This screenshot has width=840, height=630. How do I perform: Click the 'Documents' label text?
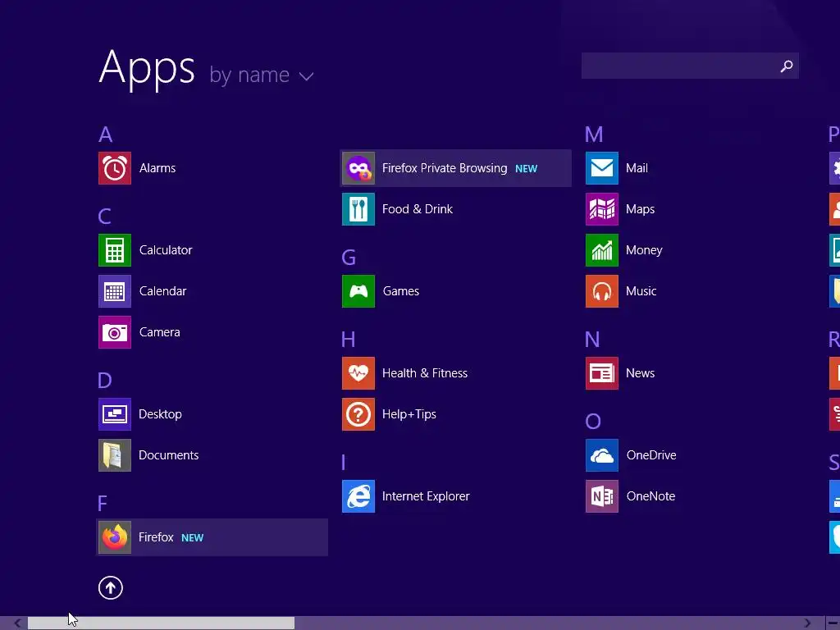point(169,455)
